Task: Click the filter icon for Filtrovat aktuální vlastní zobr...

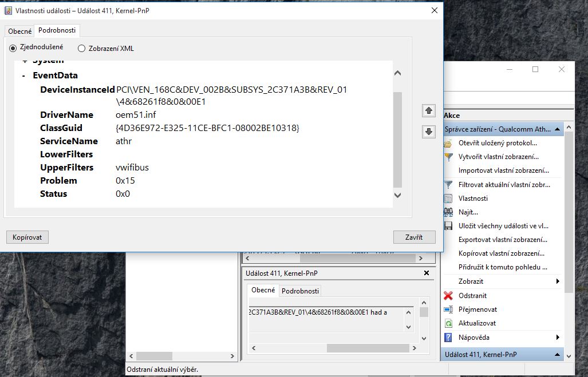Action: point(448,185)
